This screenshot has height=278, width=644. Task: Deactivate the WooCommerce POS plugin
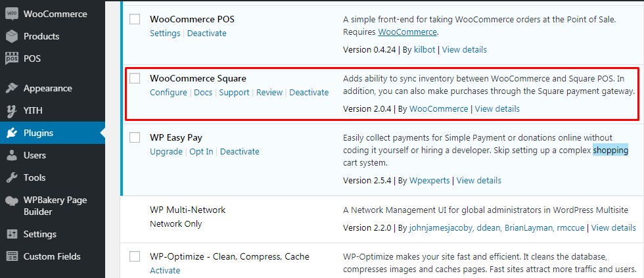[206, 34]
